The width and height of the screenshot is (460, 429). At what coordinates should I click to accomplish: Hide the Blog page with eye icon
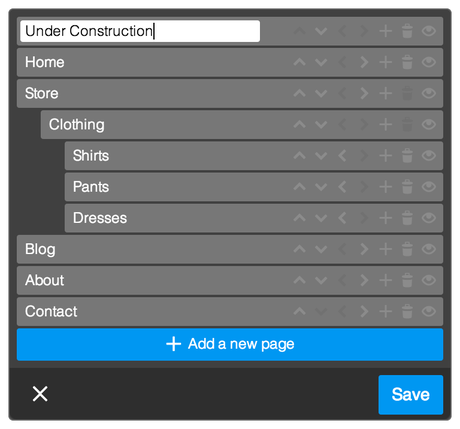429,249
